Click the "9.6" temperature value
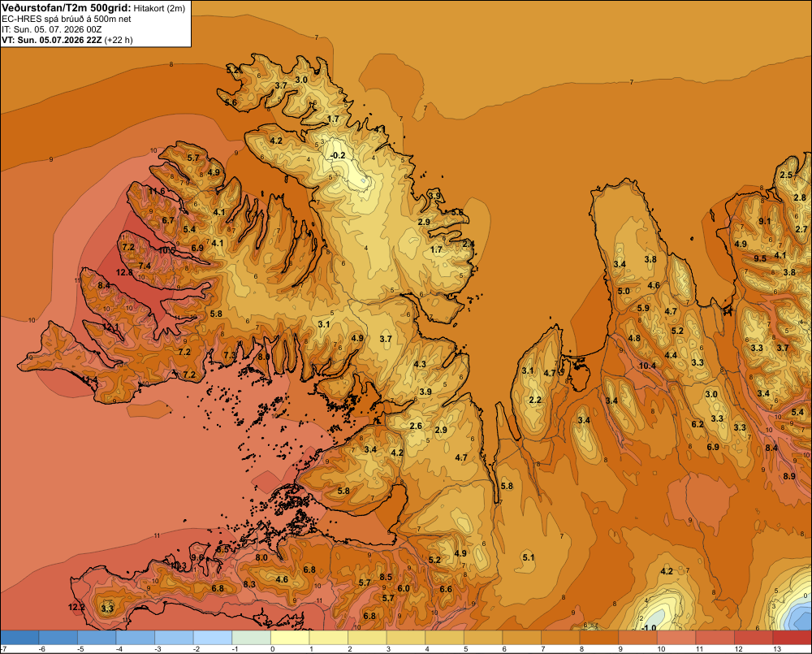Viewport: 812px width, 654px height. click(197, 557)
